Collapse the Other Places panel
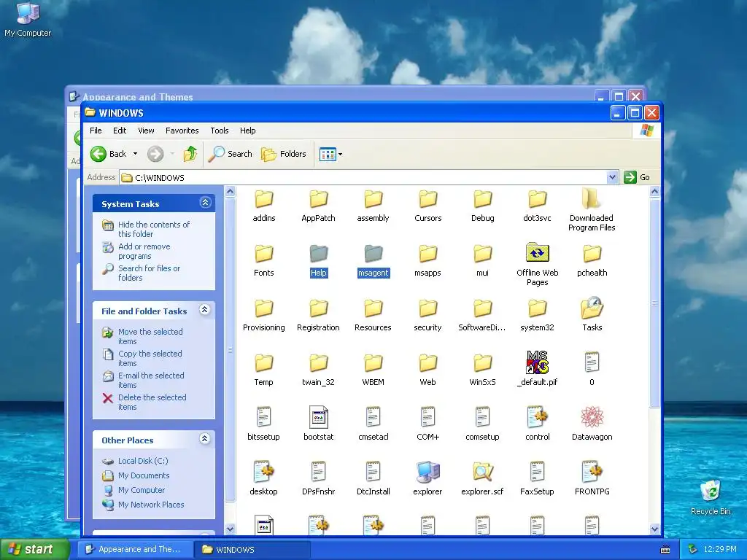This screenshot has width=747, height=560. [205, 439]
